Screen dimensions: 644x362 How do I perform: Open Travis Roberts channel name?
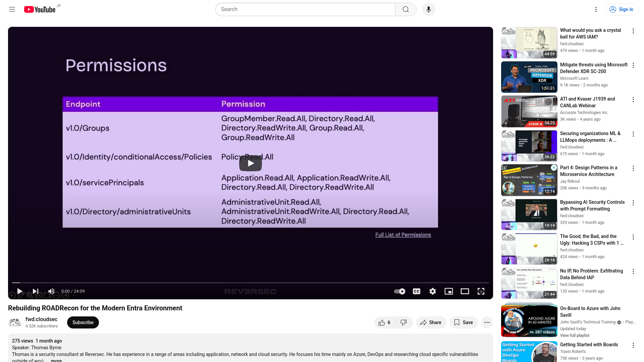tap(573, 352)
